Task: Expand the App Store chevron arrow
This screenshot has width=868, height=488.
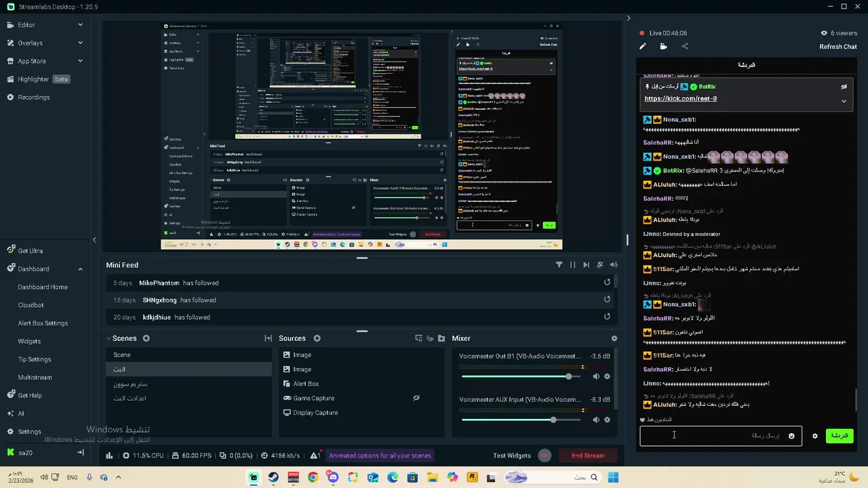Action: [80, 61]
